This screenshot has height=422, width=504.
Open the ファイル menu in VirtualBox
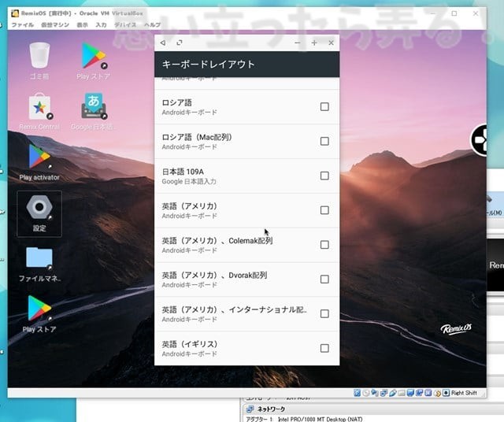[x=23, y=24]
